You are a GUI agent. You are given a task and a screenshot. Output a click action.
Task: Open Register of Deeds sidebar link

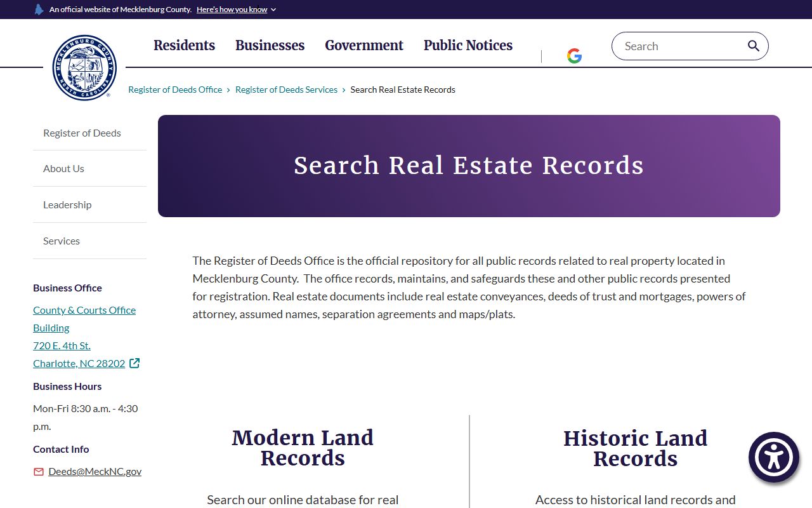[x=82, y=133]
